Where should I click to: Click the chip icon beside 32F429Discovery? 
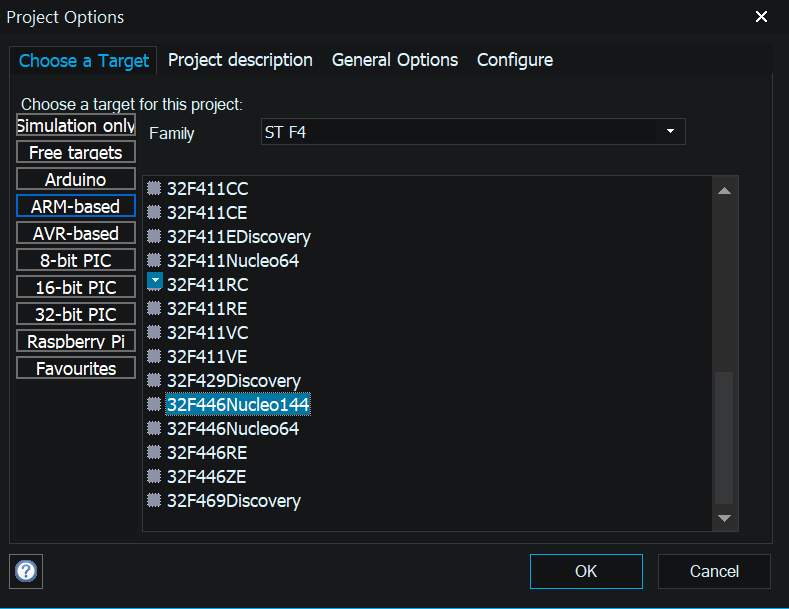154,380
